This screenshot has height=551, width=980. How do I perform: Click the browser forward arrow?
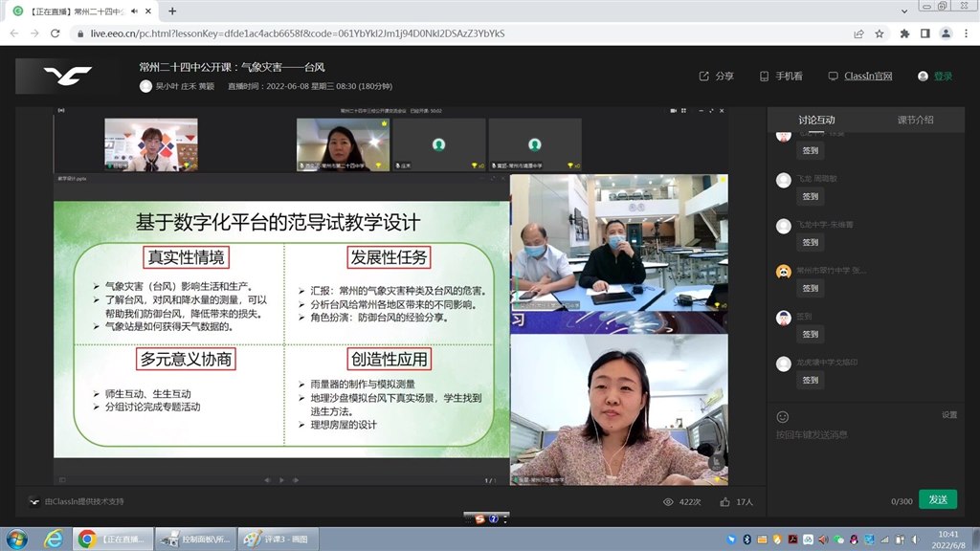34,33
